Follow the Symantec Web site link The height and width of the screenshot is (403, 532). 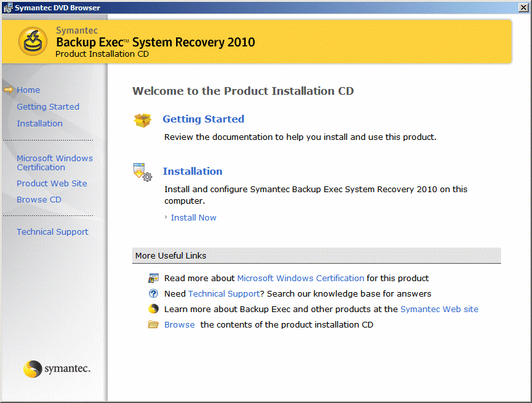(x=439, y=310)
